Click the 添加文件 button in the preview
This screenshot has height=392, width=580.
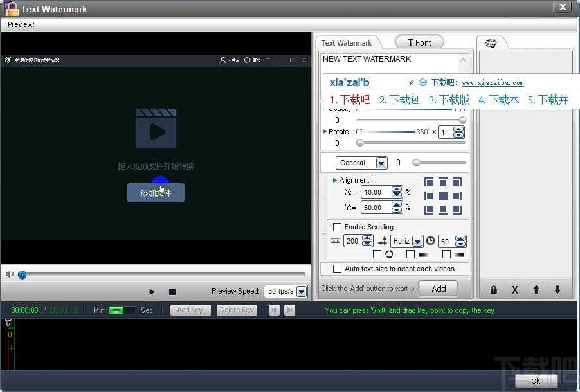[156, 192]
